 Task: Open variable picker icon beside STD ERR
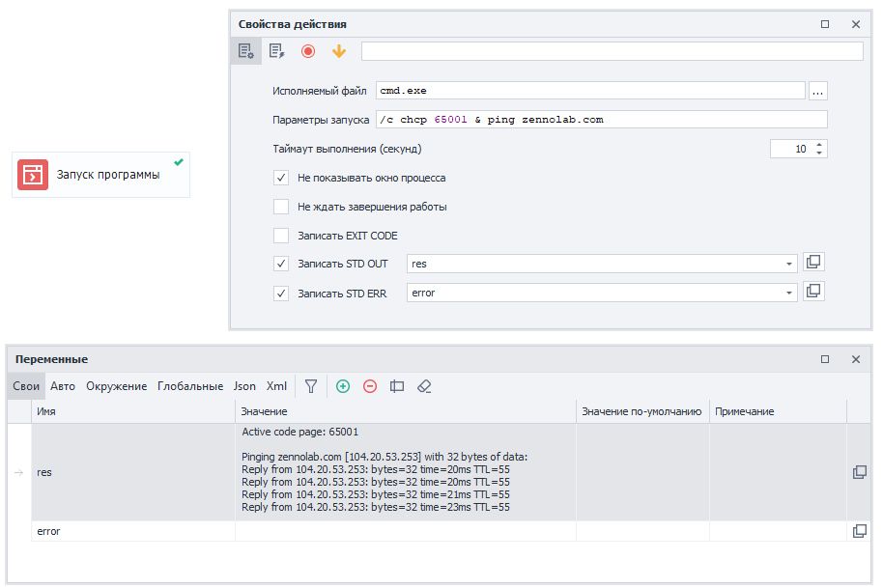click(x=813, y=292)
